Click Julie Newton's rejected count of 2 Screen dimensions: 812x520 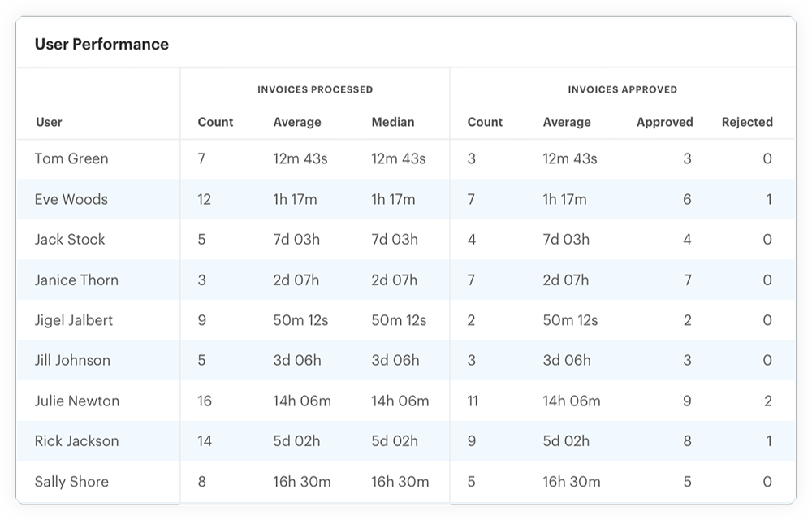coord(767,401)
